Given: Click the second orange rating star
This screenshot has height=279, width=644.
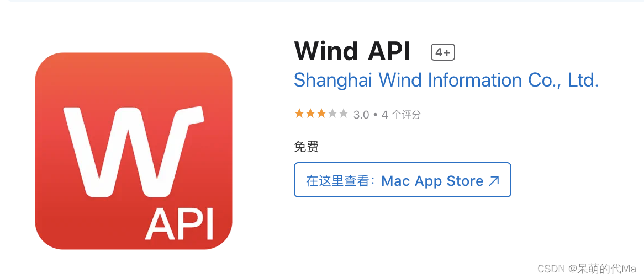Looking at the screenshot, I should [x=310, y=114].
